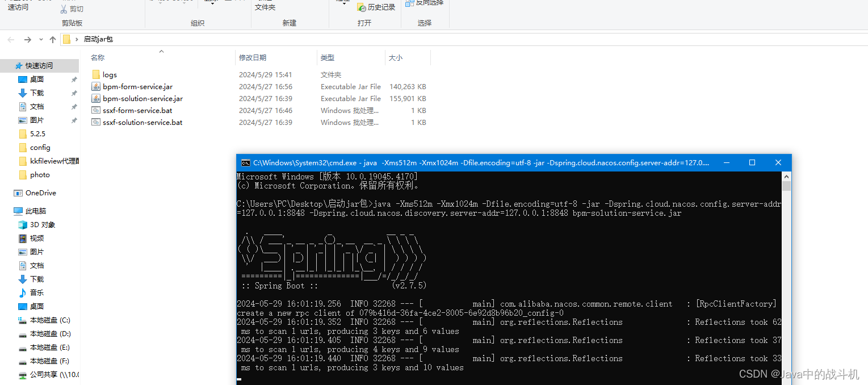Open pinned 文档 under Quick access
The height and width of the screenshot is (385, 868).
tap(37, 107)
